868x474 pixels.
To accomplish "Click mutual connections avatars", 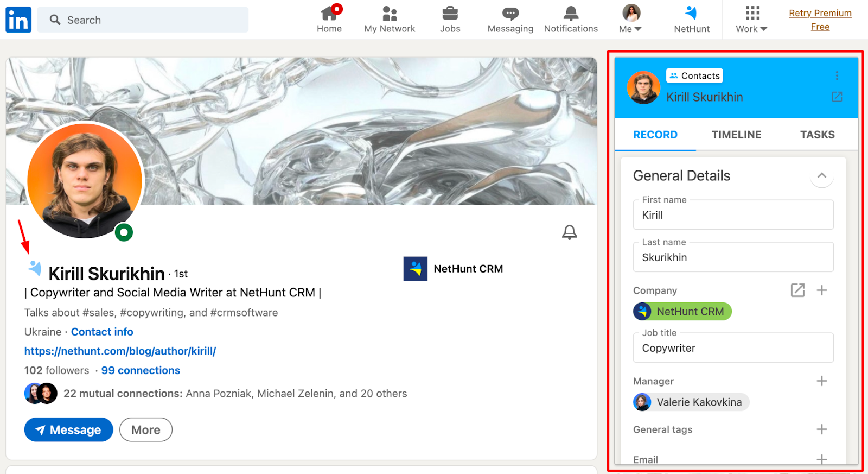I will pyautogui.click(x=41, y=394).
